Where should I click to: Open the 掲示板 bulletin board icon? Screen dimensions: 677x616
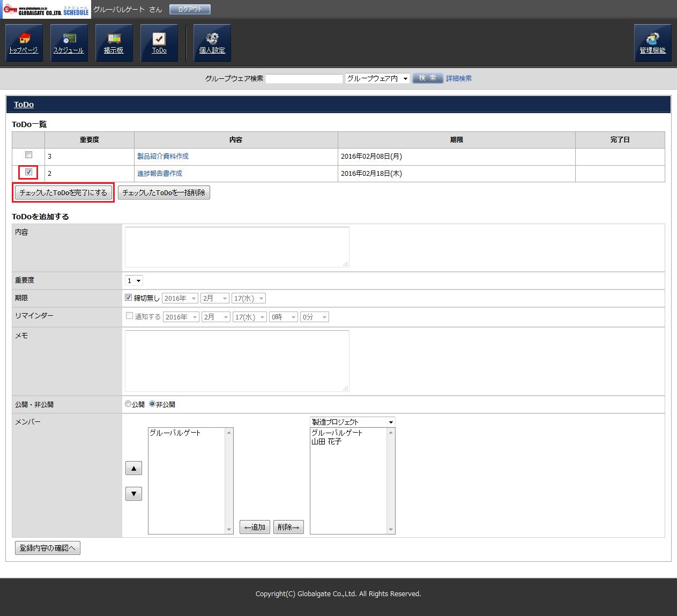pyautogui.click(x=114, y=42)
